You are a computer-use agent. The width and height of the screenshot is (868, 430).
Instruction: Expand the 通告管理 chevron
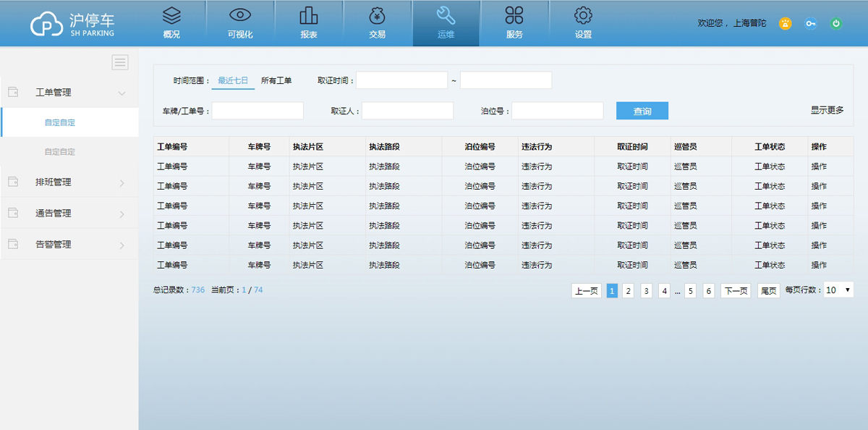point(122,214)
